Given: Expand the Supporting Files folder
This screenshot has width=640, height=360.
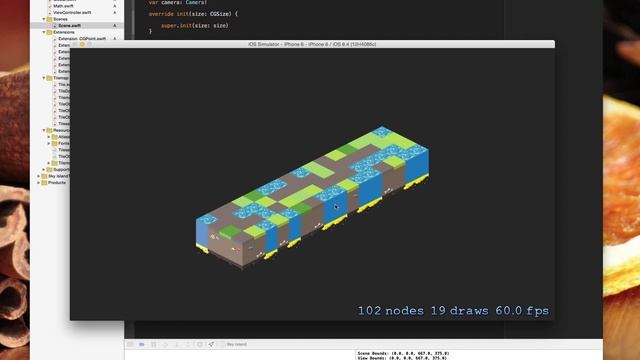Looking at the screenshot, I should 44,169.
